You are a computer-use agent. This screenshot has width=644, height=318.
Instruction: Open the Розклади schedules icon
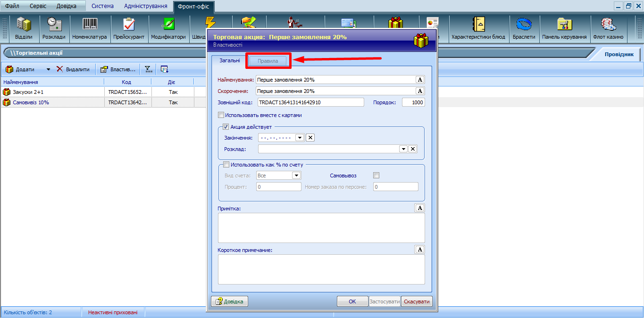click(x=54, y=28)
